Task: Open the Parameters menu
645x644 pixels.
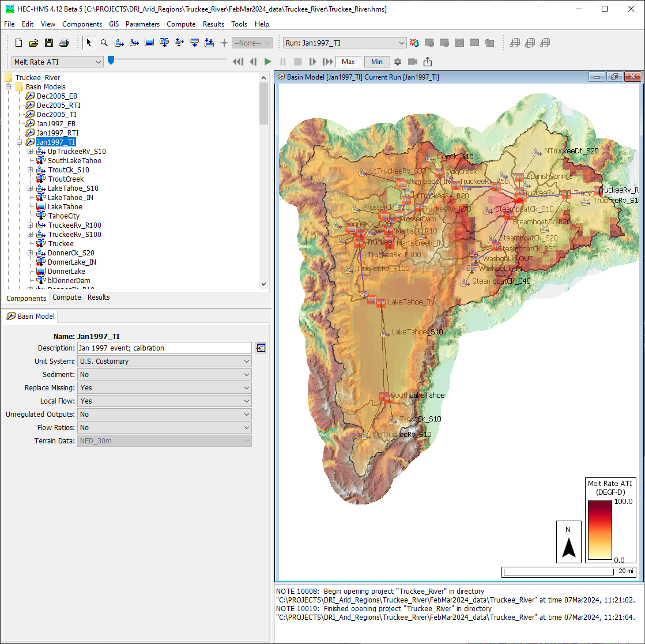Action: click(x=143, y=24)
